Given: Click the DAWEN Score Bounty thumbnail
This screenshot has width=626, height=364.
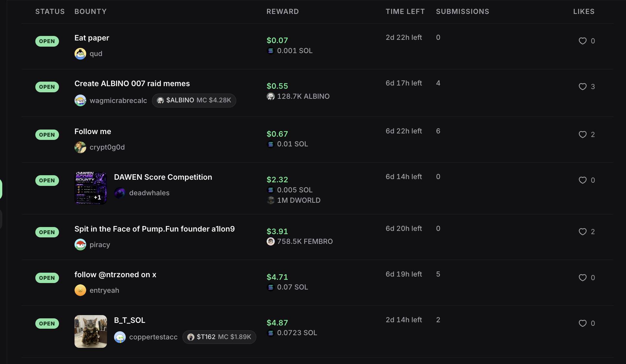Looking at the screenshot, I should 91,188.
